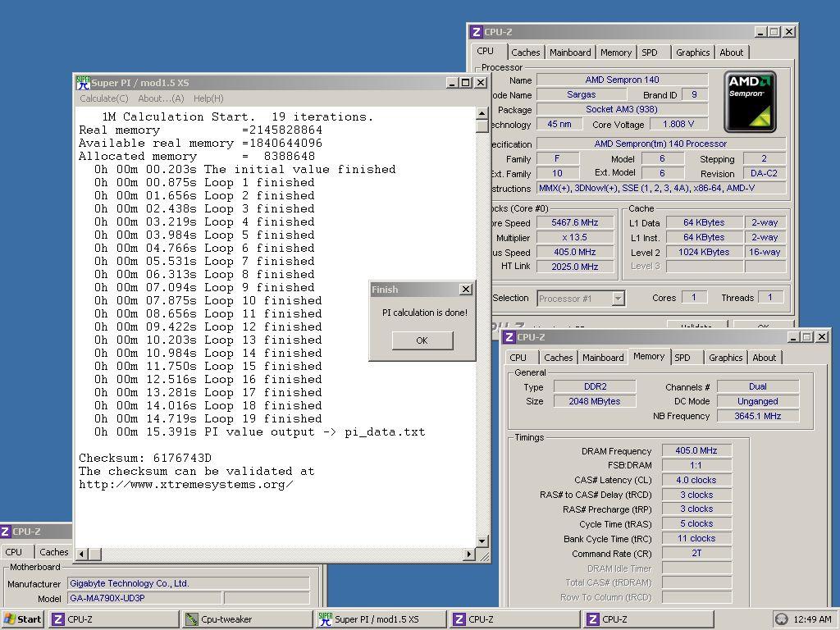Click the Core Voltage value 1.808 V
This screenshot has width=840, height=630.
tap(678, 125)
